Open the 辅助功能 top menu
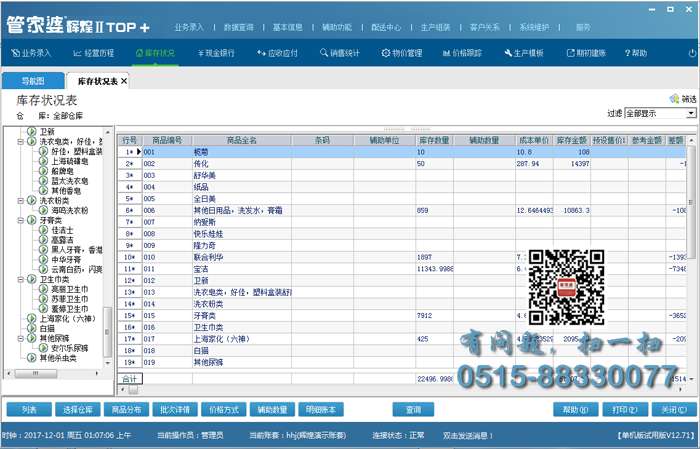The height and width of the screenshot is (449, 700). [337, 27]
